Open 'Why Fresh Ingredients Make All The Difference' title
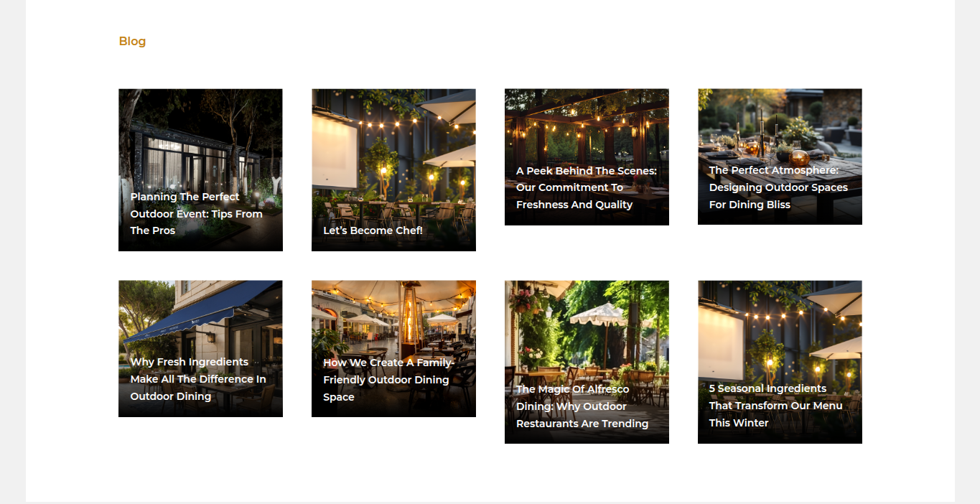Viewport: 980px width, 504px height. pyautogui.click(x=198, y=379)
